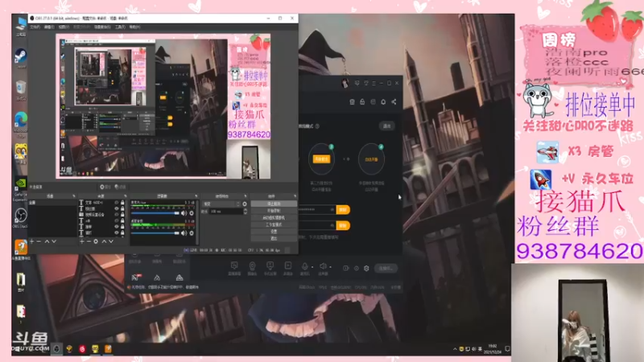
Task: Open the speaker dropdown arrow in the Douyu toolbar
Action: coord(331,267)
